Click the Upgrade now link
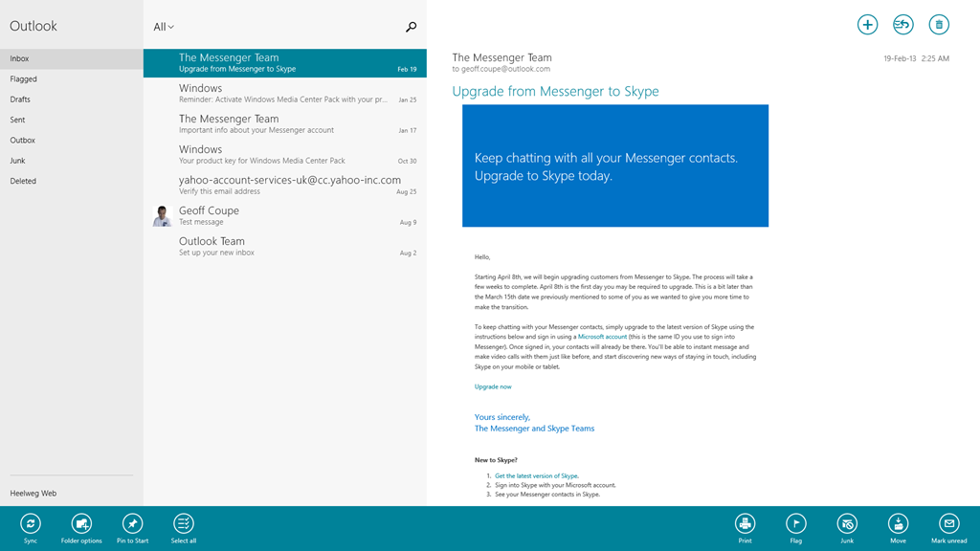Viewport: 980px width, 551px height. (x=493, y=386)
